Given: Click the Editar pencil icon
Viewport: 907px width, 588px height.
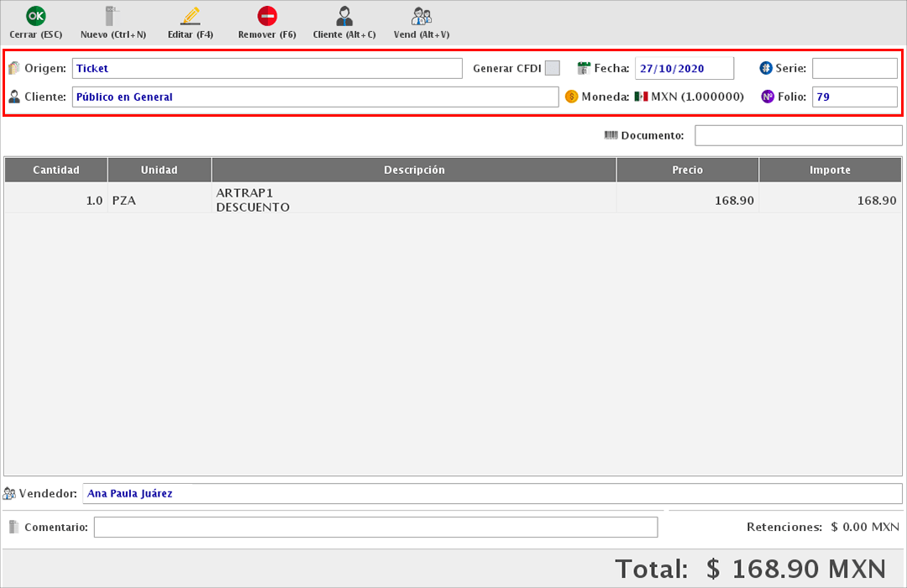Looking at the screenshot, I should 191,16.
